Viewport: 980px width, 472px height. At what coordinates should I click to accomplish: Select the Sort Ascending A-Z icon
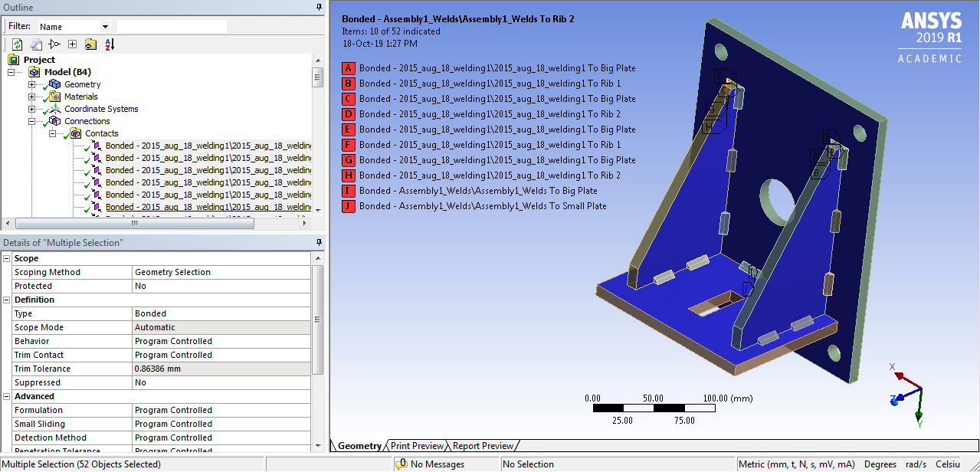click(x=109, y=44)
